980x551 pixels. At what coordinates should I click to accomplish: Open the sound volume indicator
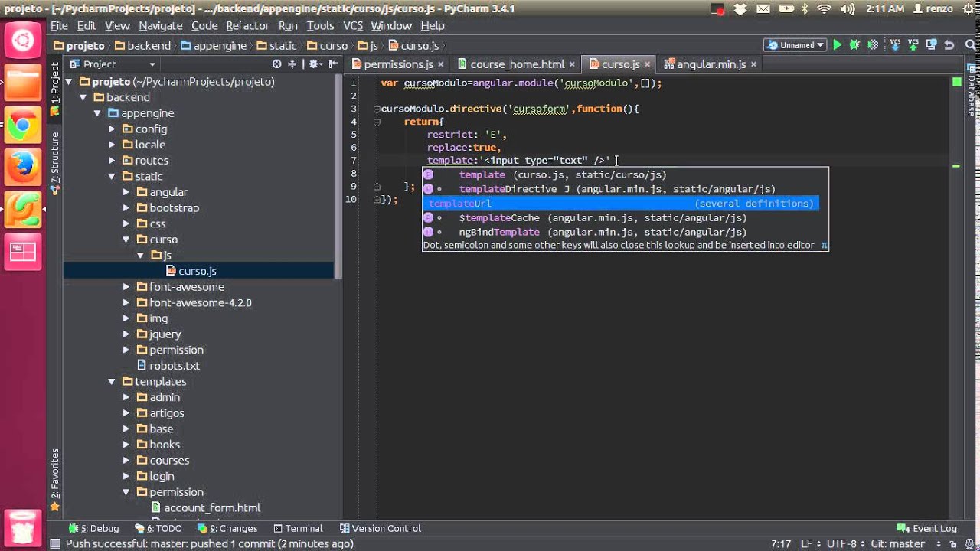pyautogui.click(x=847, y=9)
